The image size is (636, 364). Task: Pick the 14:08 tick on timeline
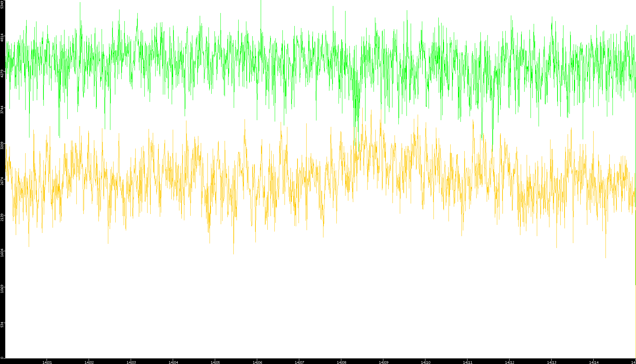(x=341, y=362)
